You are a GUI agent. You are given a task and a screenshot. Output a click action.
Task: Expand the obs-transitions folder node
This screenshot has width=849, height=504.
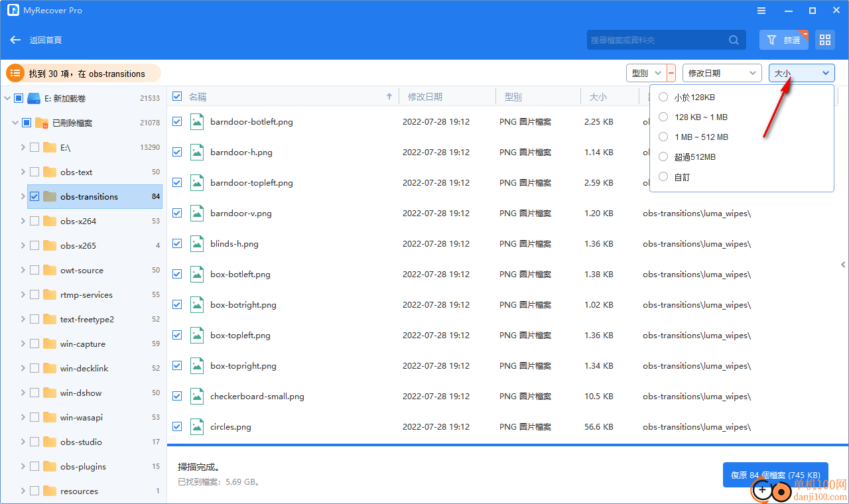(x=23, y=196)
